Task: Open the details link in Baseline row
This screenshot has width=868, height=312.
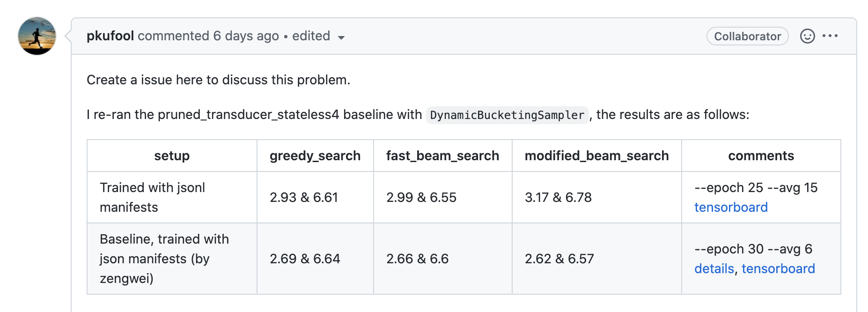Action: point(714,268)
